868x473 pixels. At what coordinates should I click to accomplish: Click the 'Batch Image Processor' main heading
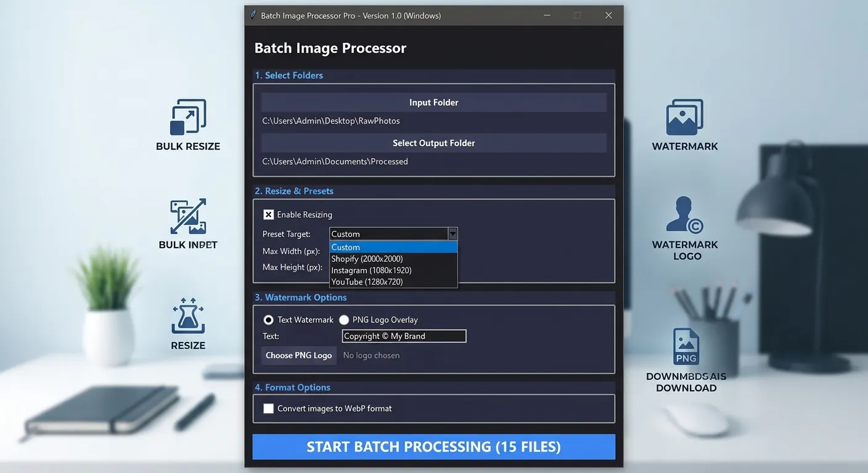330,48
